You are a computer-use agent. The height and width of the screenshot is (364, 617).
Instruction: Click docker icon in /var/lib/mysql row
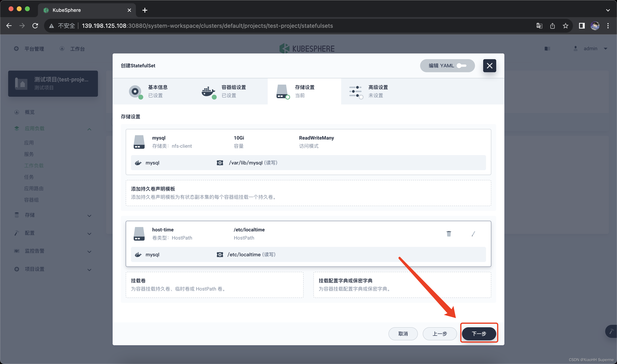pyautogui.click(x=138, y=163)
